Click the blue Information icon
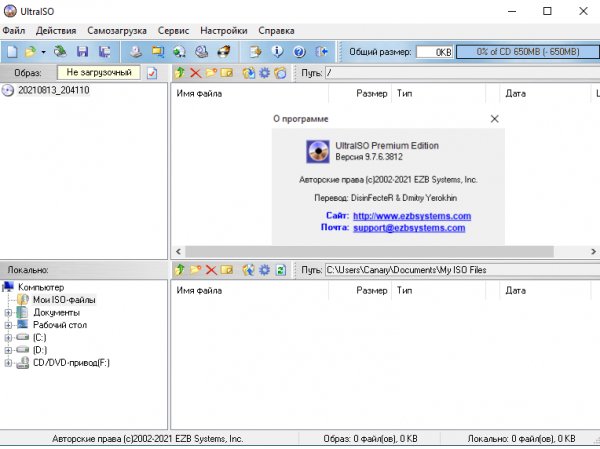This screenshot has width=600, height=449. [277, 51]
